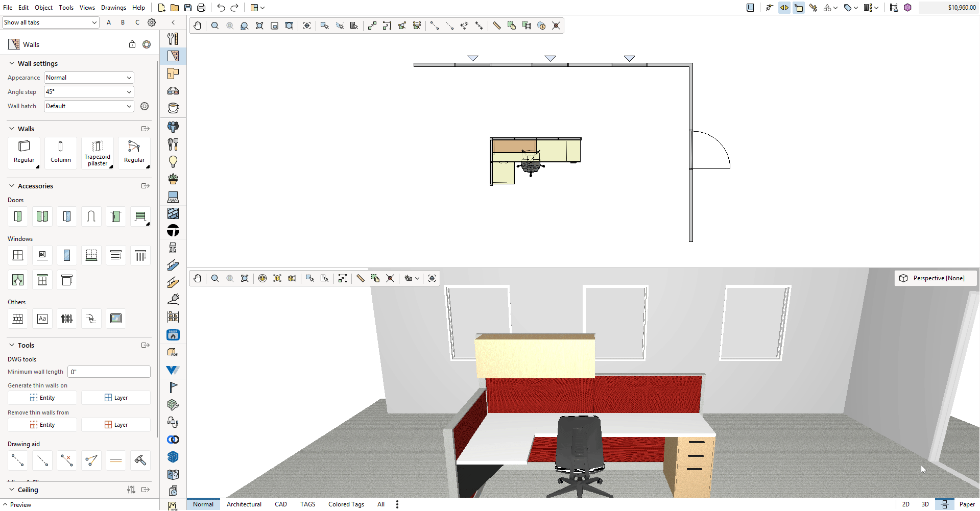Open the Show all tabs dropdown
This screenshot has width=980, height=511.
[51, 22]
